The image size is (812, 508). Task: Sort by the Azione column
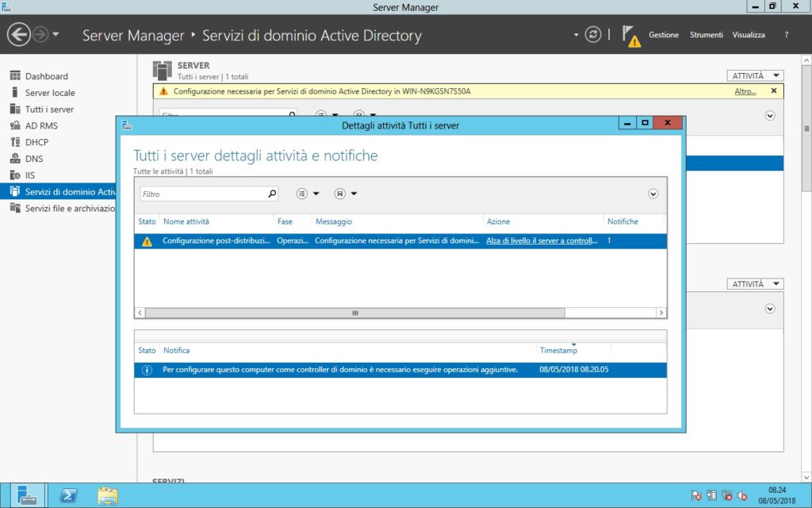(x=498, y=221)
